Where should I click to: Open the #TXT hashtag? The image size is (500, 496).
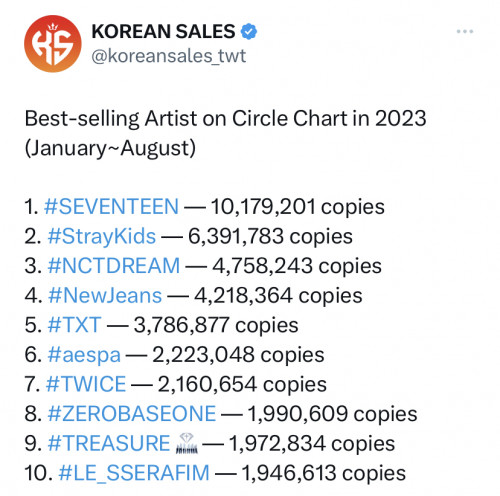pyautogui.click(x=74, y=325)
